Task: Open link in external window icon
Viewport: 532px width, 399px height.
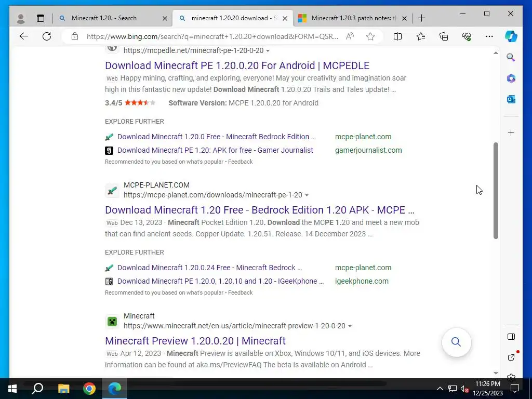Action: pyautogui.click(x=511, y=357)
